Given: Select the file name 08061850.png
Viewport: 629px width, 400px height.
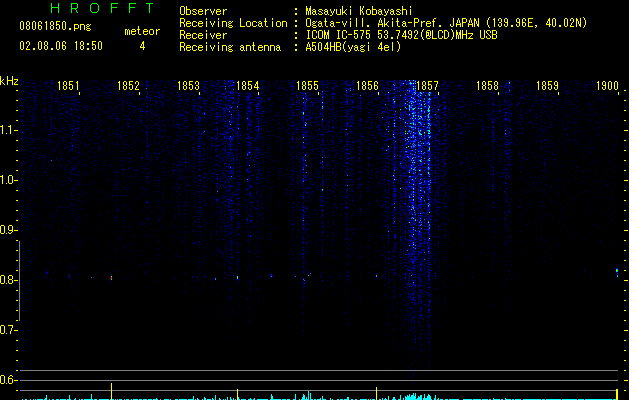Looking at the screenshot, I should 55,27.
